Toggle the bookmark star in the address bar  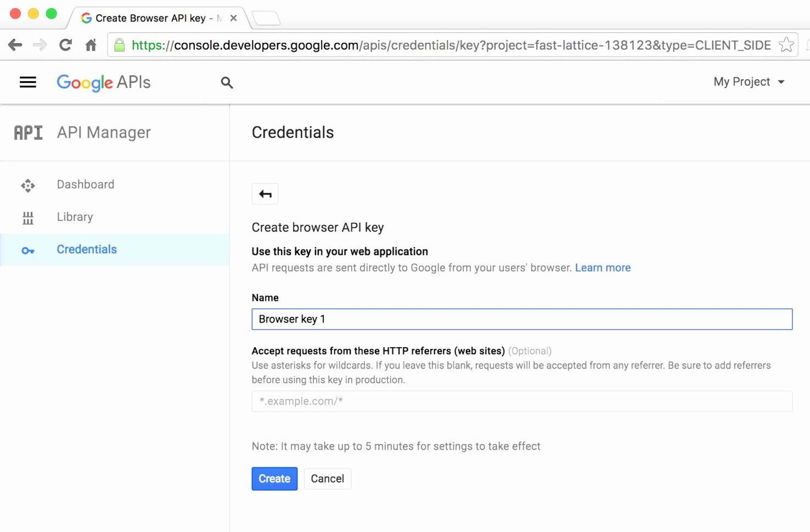coord(787,45)
